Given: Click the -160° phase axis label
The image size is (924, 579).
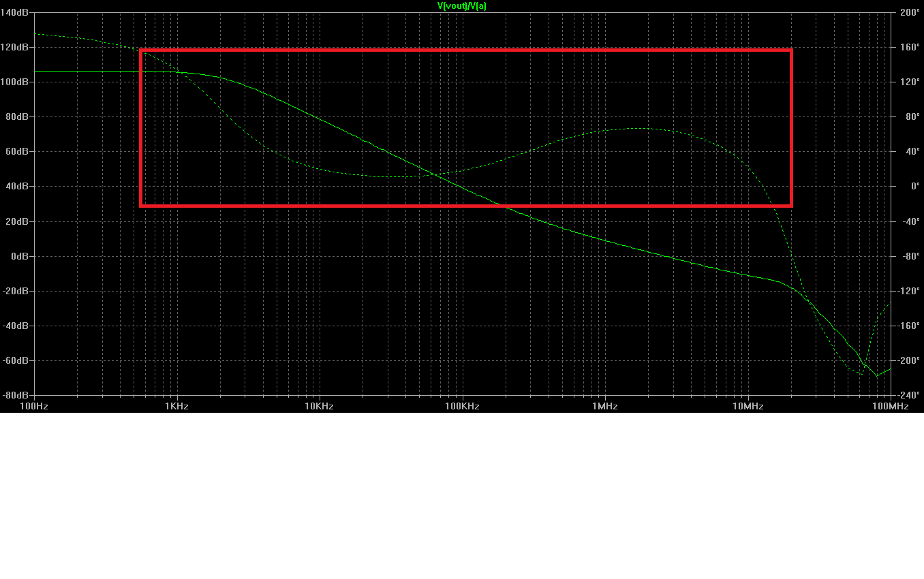Looking at the screenshot, I should [x=909, y=326].
